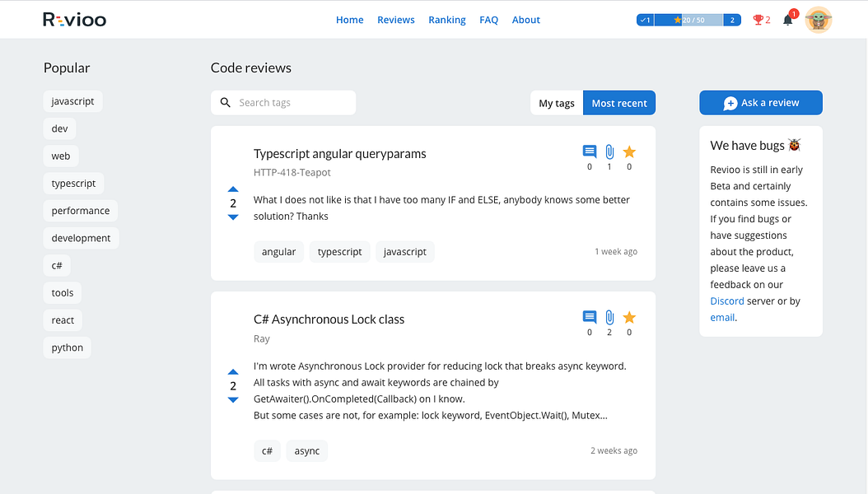Select the javascript tag in Popular list
This screenshot has width=868, height=494.
coord(72,101)
